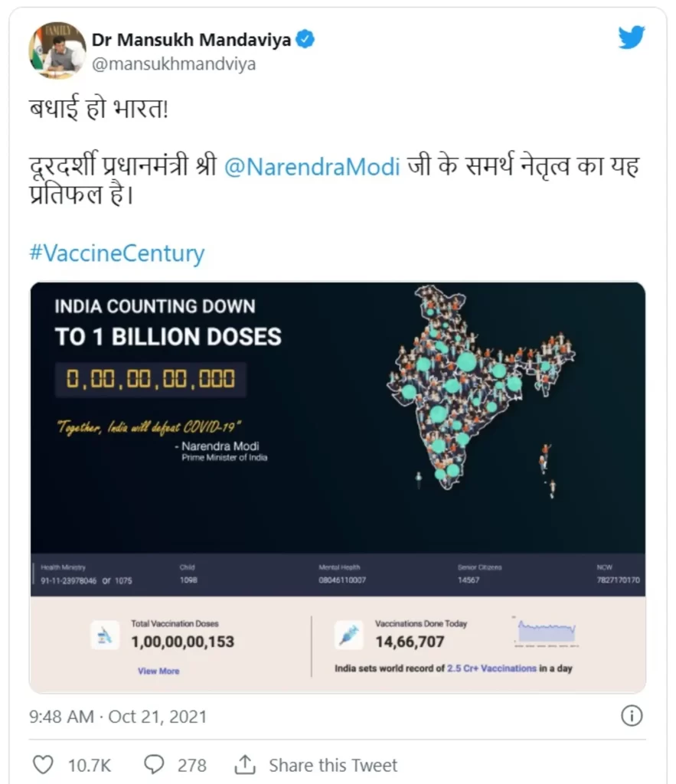Open tweet info with the circled-i icon
This screenshot has height=784, width=676.
[631, 715]
